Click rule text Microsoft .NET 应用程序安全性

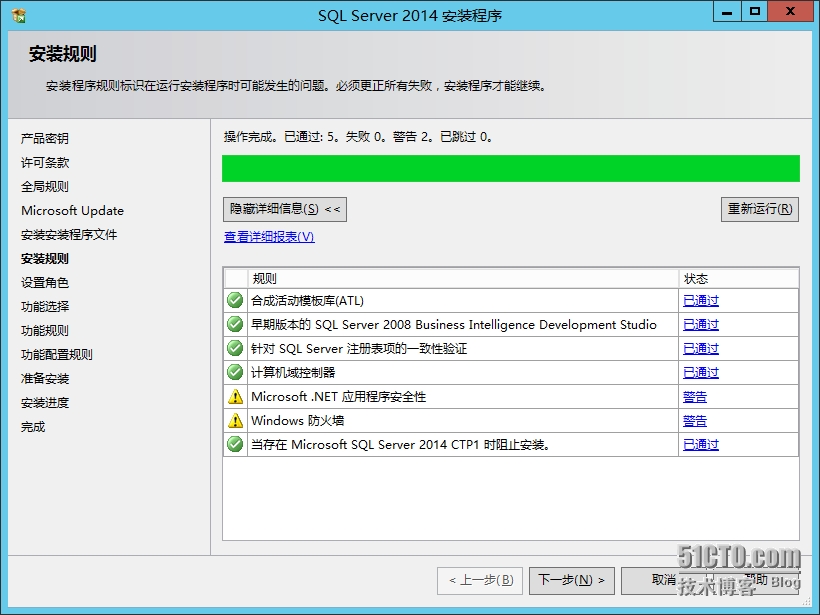coord(338,397)
